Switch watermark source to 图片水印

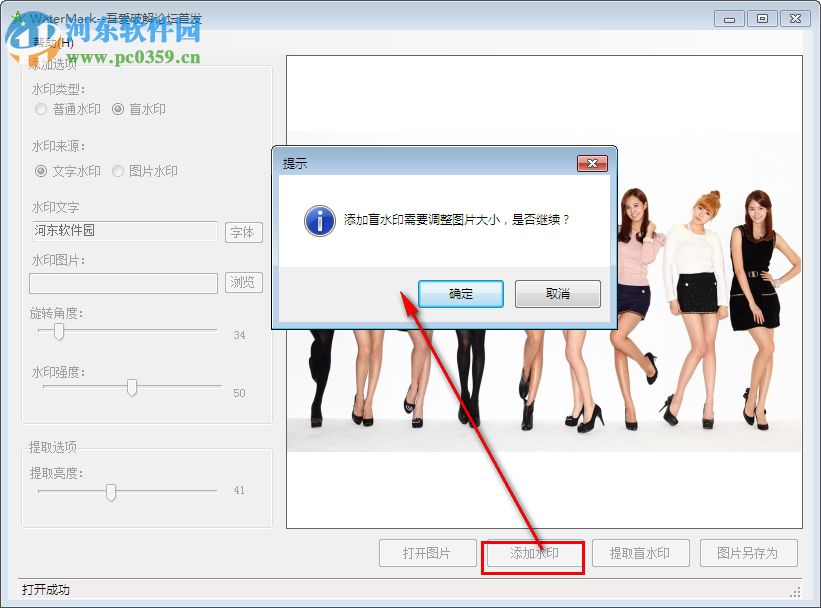coord(118,171)
